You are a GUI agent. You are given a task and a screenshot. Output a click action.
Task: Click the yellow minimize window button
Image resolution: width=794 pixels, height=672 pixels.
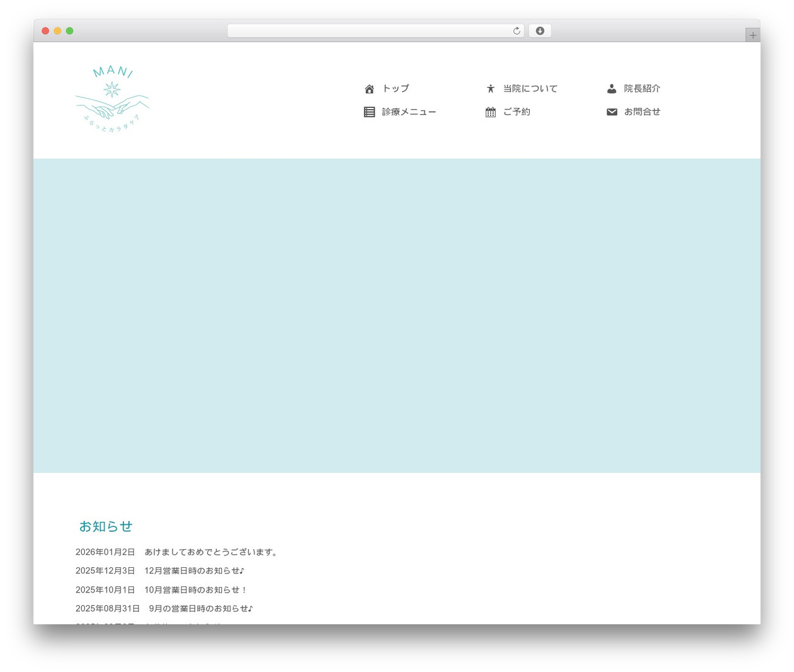point(57,31)
